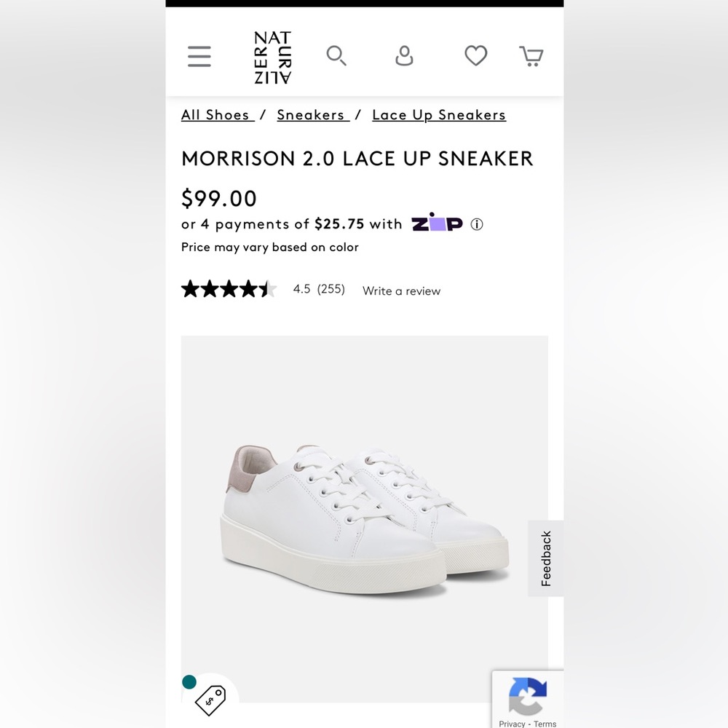Screen dimensions: 728x728
Task: Open the shopping cart icon
Action: [531, 55]
